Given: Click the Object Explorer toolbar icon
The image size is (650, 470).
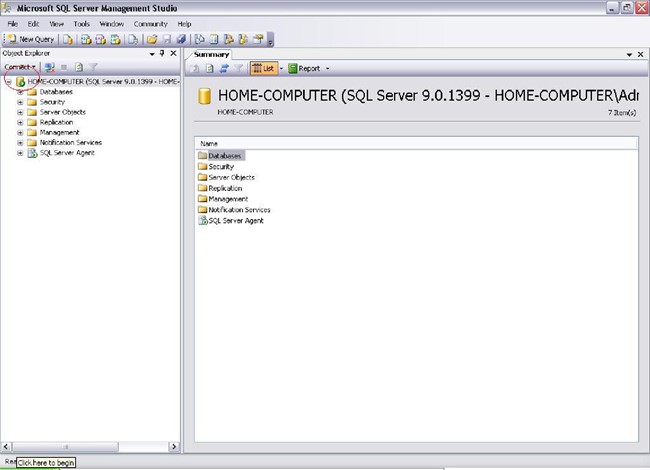Looking at the screenshot, I should pyautogui.click(x=229, y=39).
